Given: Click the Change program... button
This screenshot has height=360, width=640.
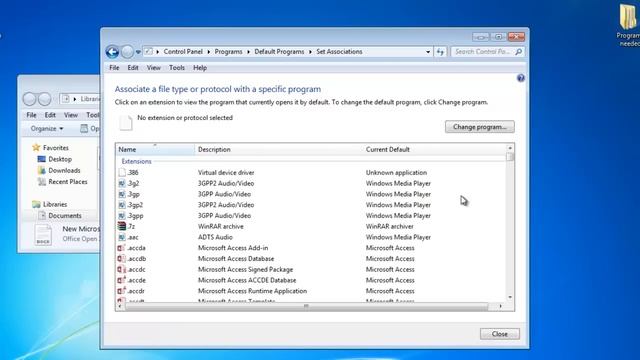Looking at the screenshot, I should [480, 127].
